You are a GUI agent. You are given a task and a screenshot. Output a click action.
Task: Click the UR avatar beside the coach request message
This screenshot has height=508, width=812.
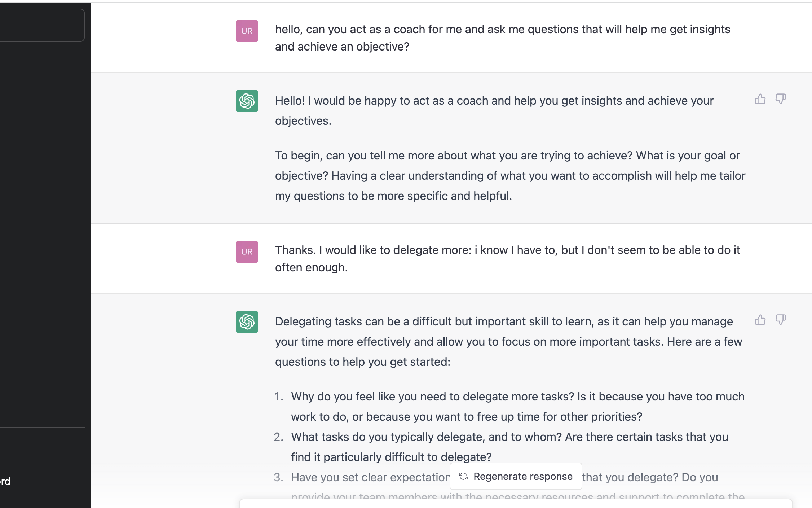(x=247, y=31)
